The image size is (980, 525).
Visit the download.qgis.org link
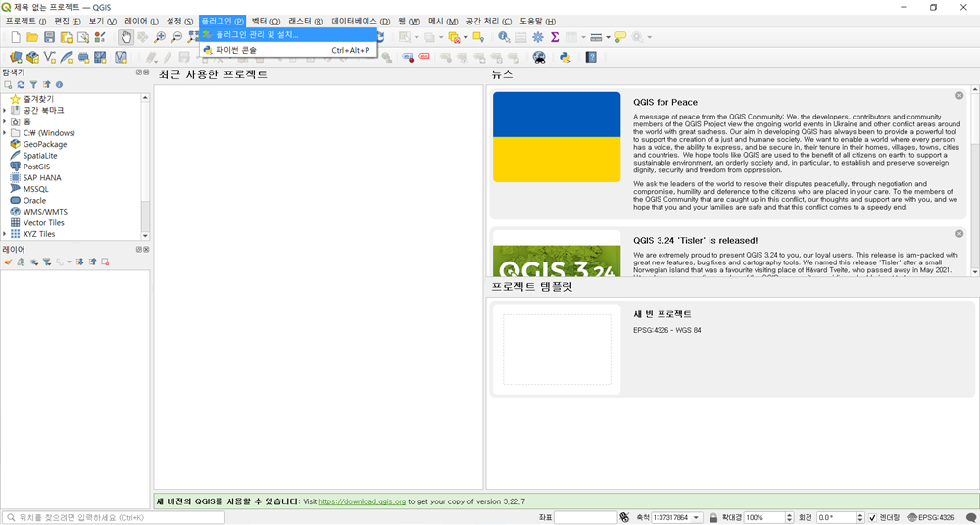[363, 501]
